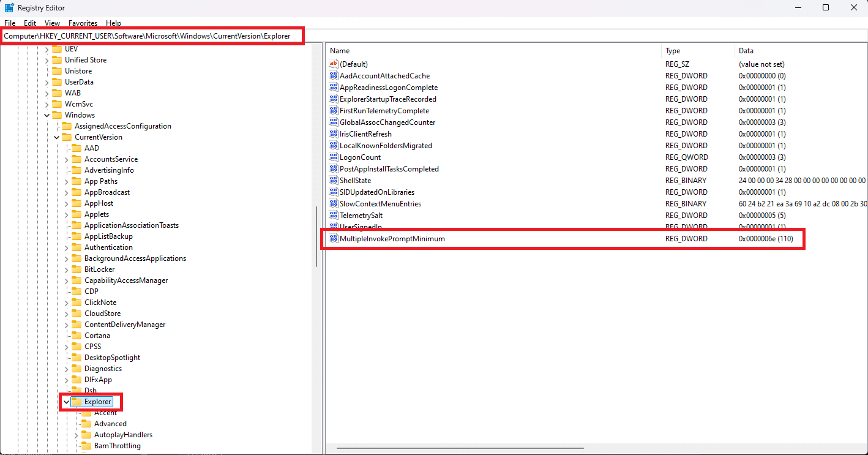The width and height of the screenshot is (868, 455).
Task: Click the (Default) string value icon
Action: (334, 64)
